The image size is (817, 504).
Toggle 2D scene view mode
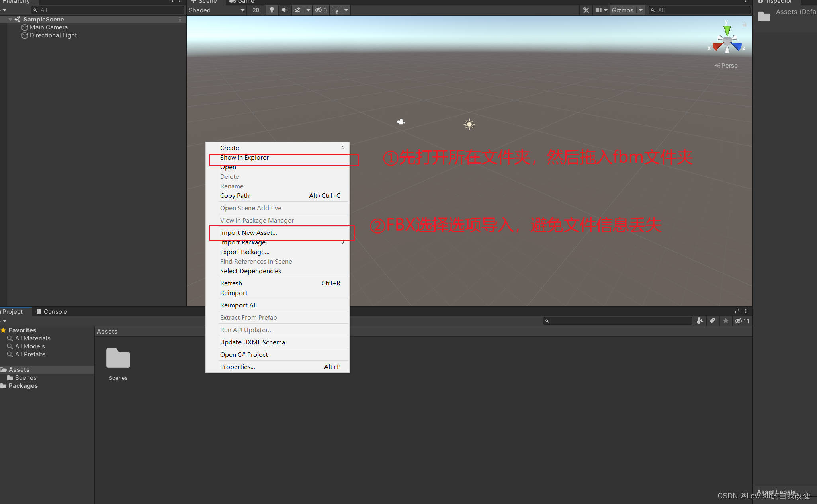click(256, 10)
